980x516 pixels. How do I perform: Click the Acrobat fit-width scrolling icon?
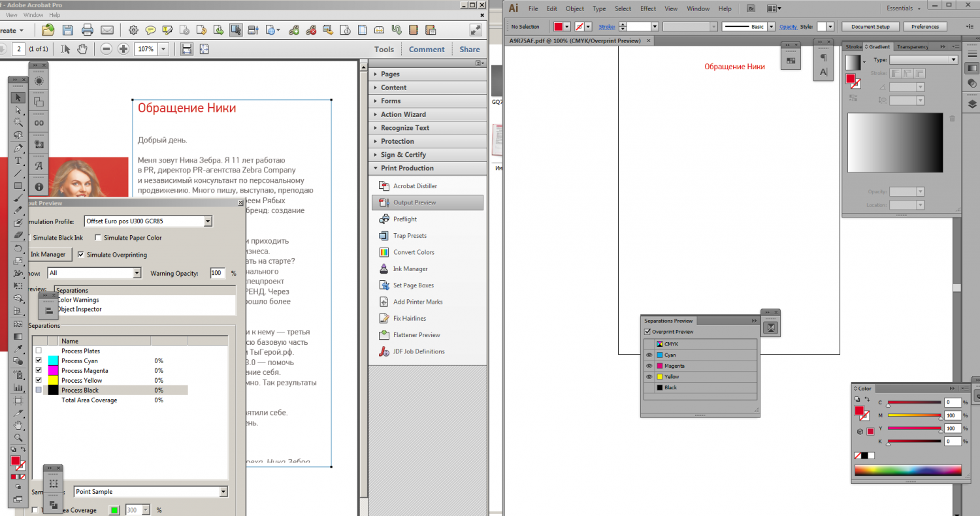(187, 49)
